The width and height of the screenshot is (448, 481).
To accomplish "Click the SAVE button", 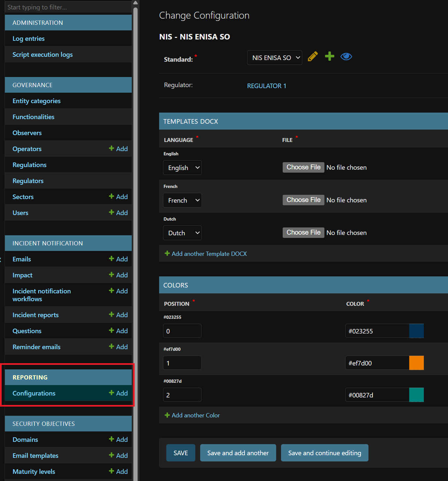I will 181,453.
